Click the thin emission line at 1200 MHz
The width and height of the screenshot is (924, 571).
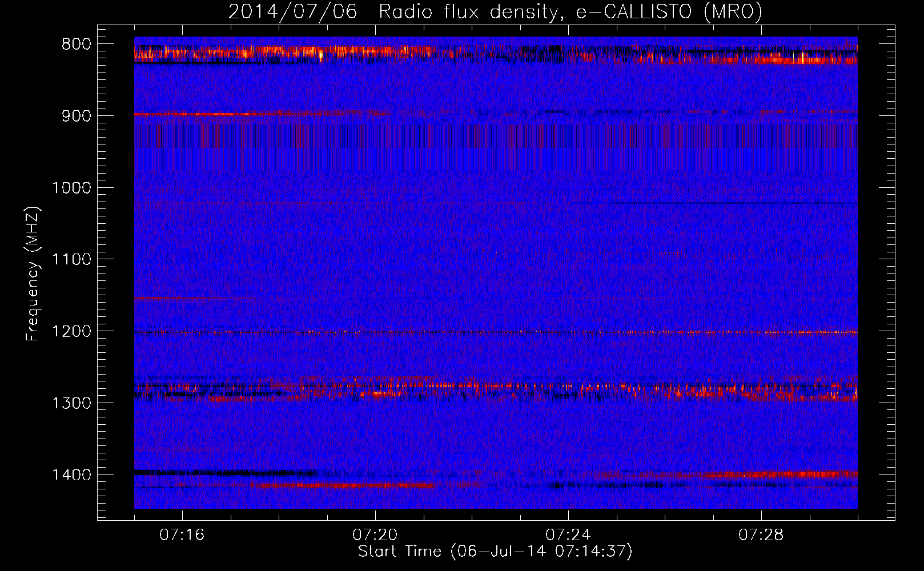(x=496, y=332)
